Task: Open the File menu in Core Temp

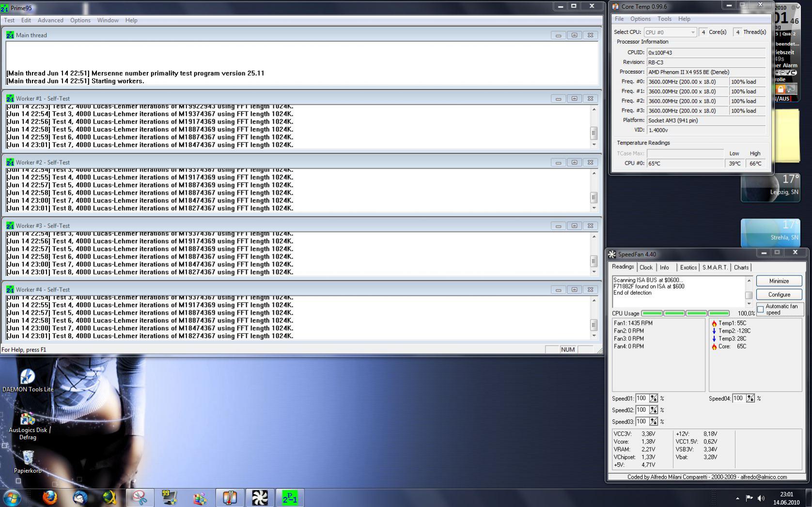Action: [619, 19]
